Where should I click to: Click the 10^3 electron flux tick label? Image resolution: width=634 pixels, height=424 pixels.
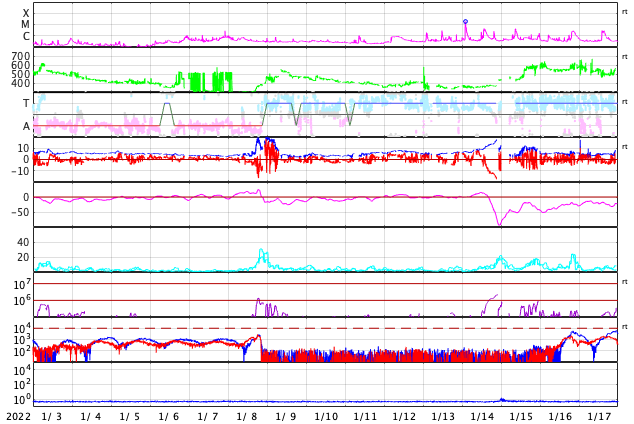[22, 340]
